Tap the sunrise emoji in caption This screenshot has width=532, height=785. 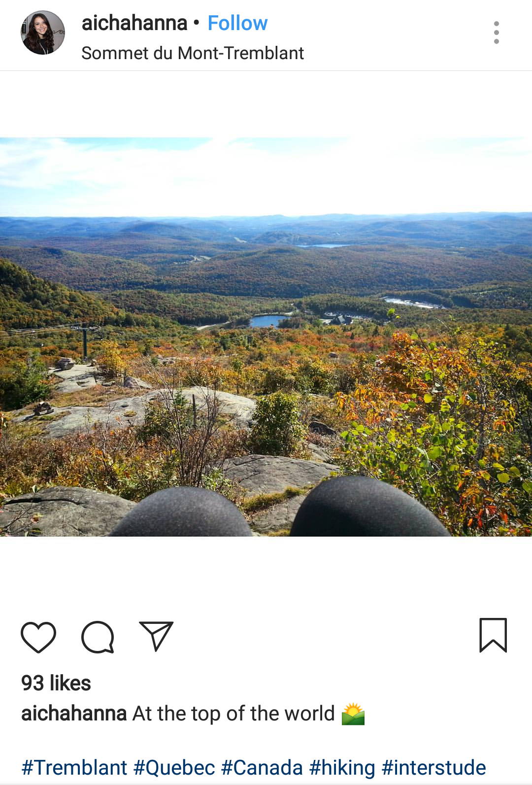(353, 714)
